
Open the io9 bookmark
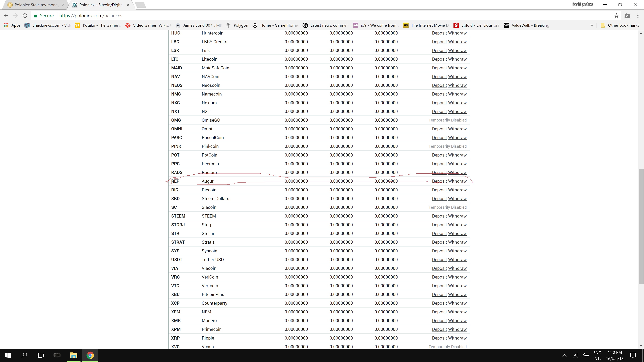(376, 25)
